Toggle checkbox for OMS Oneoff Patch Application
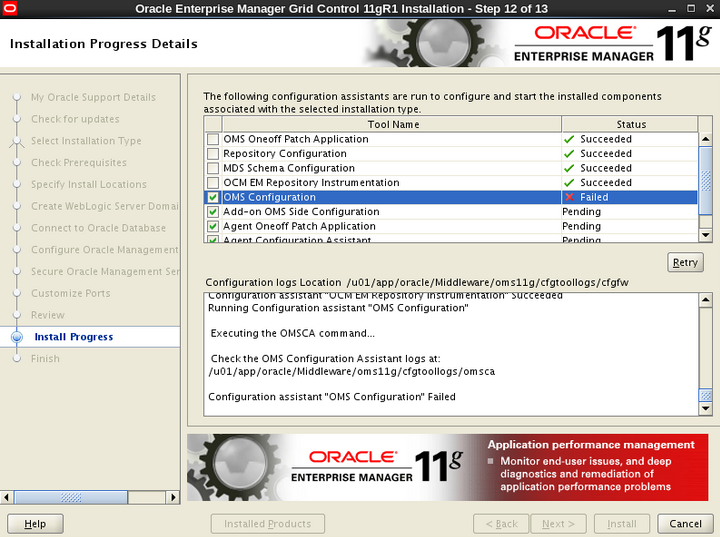 click(213, 139)
